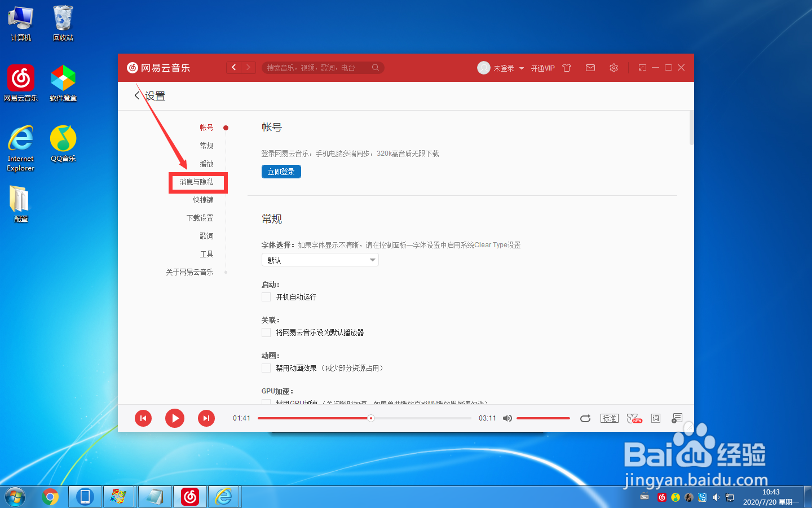Open 计算机 desktop icon
The image size is (812, 508).
click(21, 24)
